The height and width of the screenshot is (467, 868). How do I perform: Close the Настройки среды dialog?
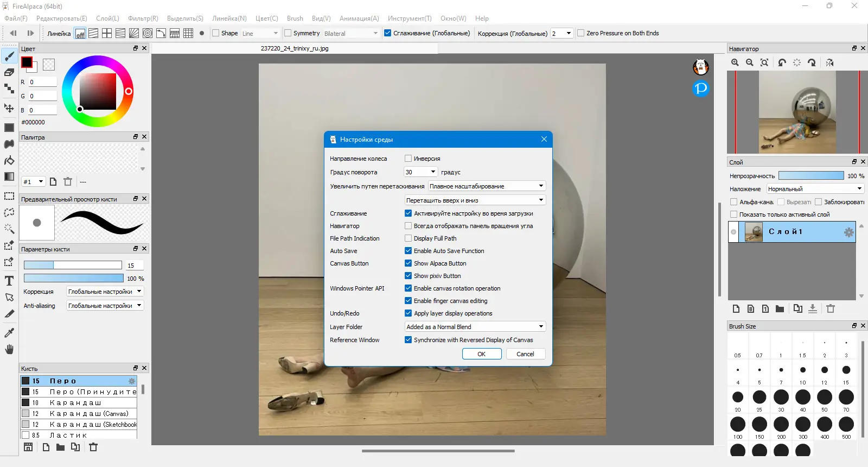544,140
